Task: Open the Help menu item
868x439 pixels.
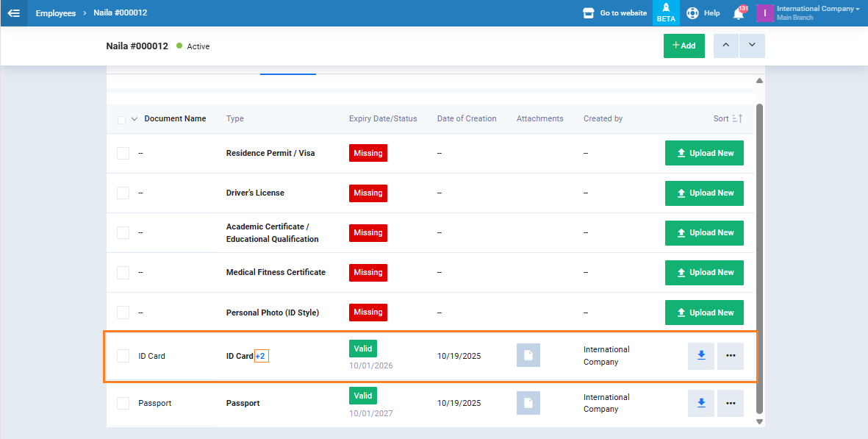Action: [703, 13]
